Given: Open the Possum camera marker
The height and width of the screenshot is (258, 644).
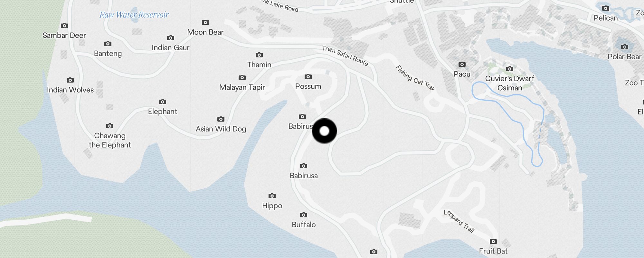Looking at the screenshot, I should click(x=308, y=76).
